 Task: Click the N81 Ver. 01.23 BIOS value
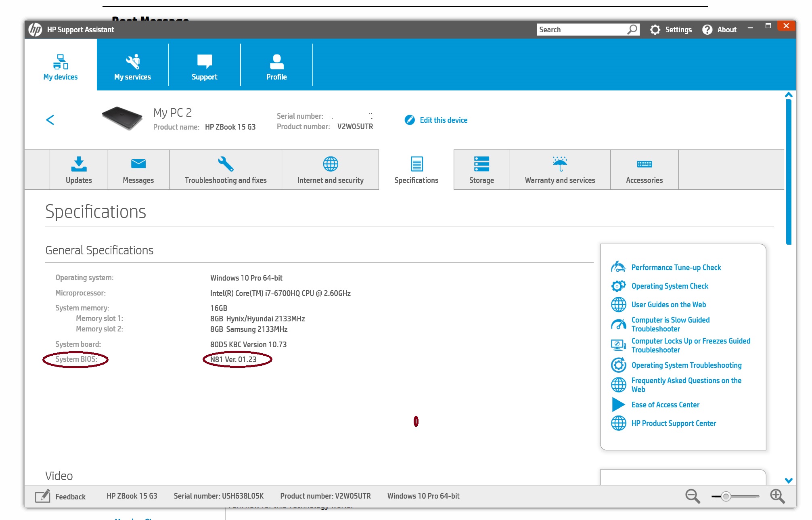[x=233, y=359]
